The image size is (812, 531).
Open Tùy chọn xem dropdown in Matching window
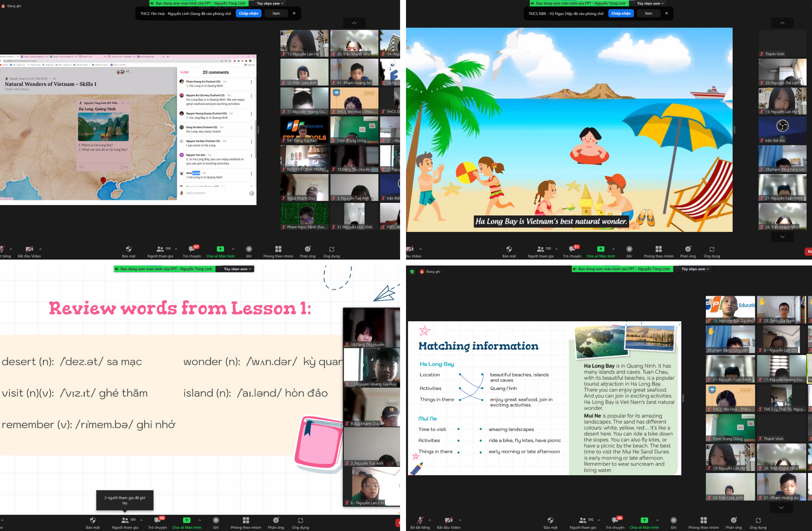pos(695,269)
